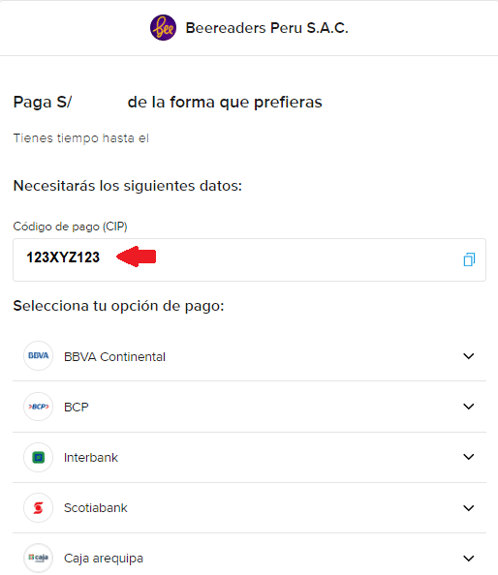
Task: Expand the BCP option chevron
Action: click(469, 406)
